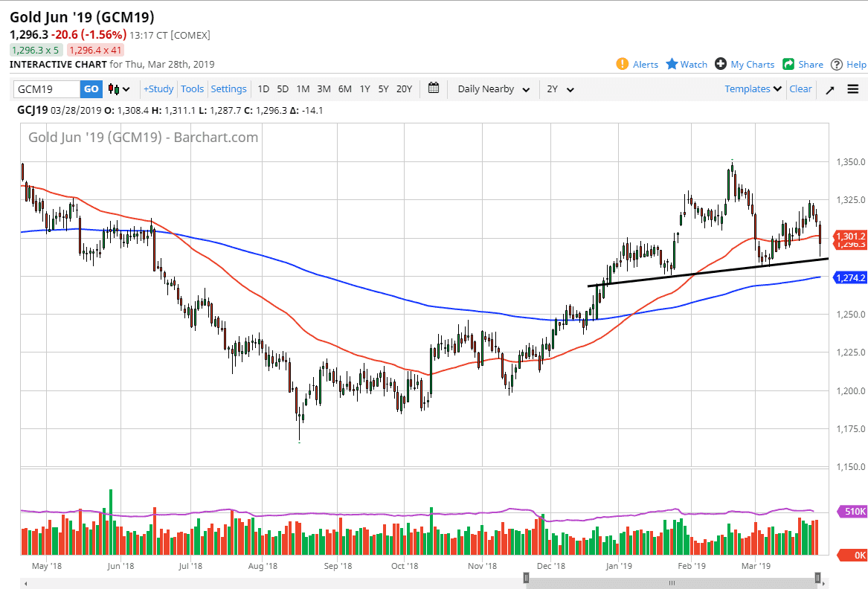Click the Alerts bell icon
The height and width of the screenshot is (589, 868).
tap(623, 64)
